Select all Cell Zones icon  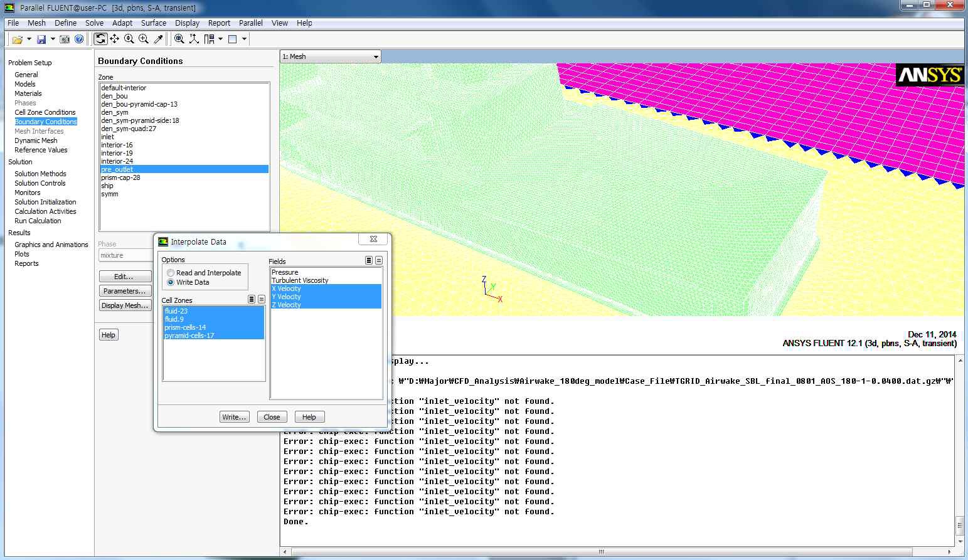[252, 299]
